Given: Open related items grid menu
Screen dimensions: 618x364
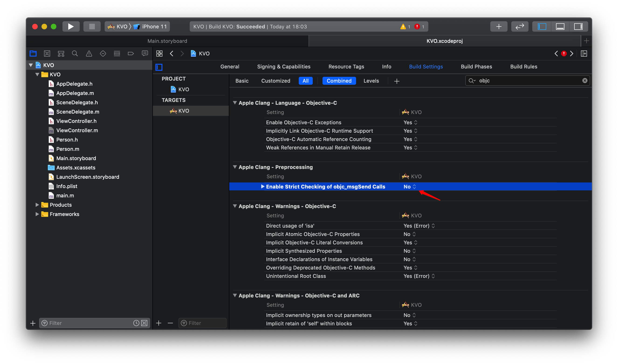Looking at the screenshot, I should [159, 54].
